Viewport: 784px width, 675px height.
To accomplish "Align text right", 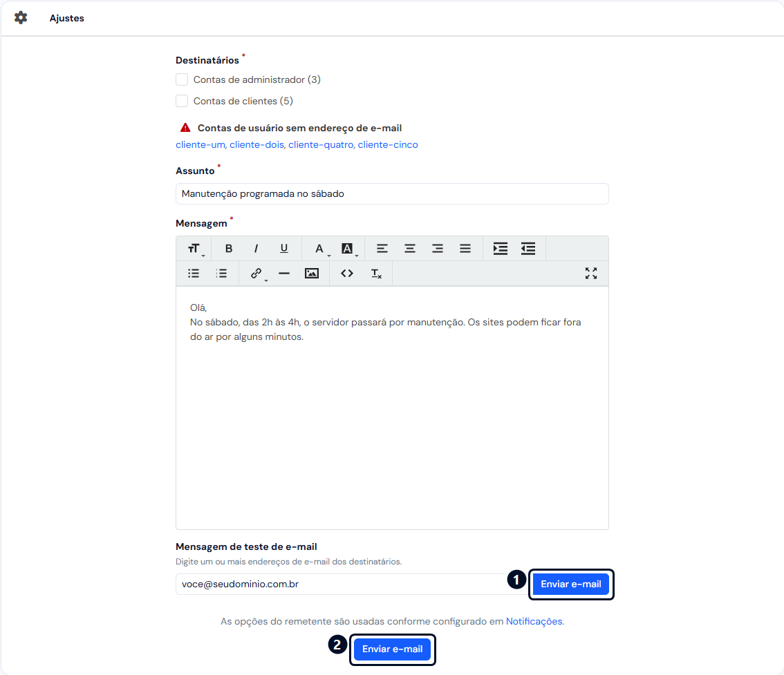I will click(x=438, y=249).
